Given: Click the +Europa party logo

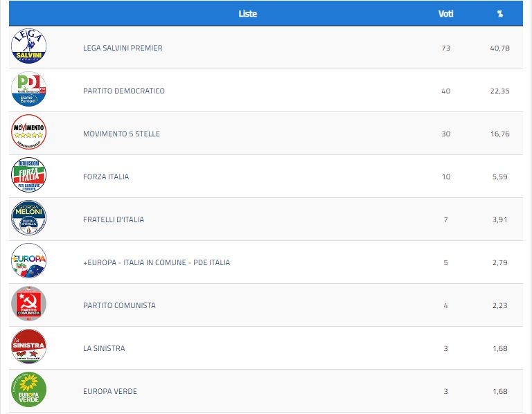Looking at the screenshot, I should click(29, 262).
